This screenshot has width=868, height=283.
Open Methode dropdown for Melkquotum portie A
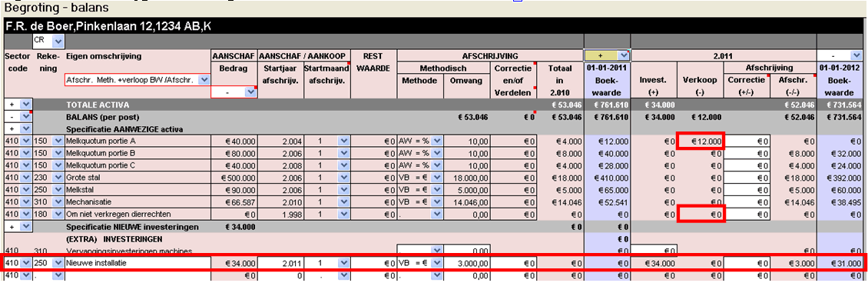437,141
